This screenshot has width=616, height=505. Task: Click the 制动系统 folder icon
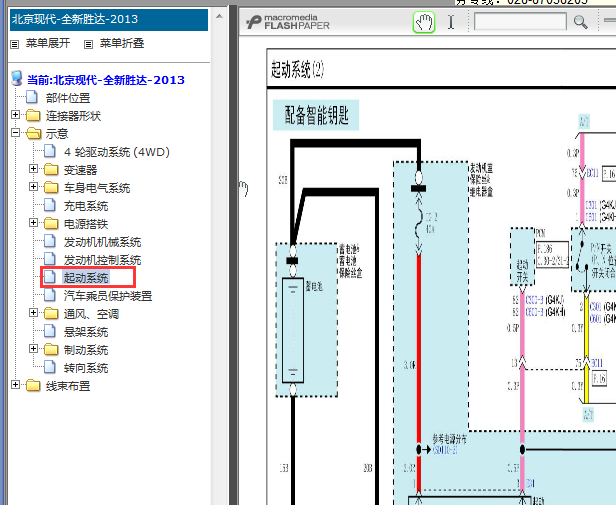(51, 350)
